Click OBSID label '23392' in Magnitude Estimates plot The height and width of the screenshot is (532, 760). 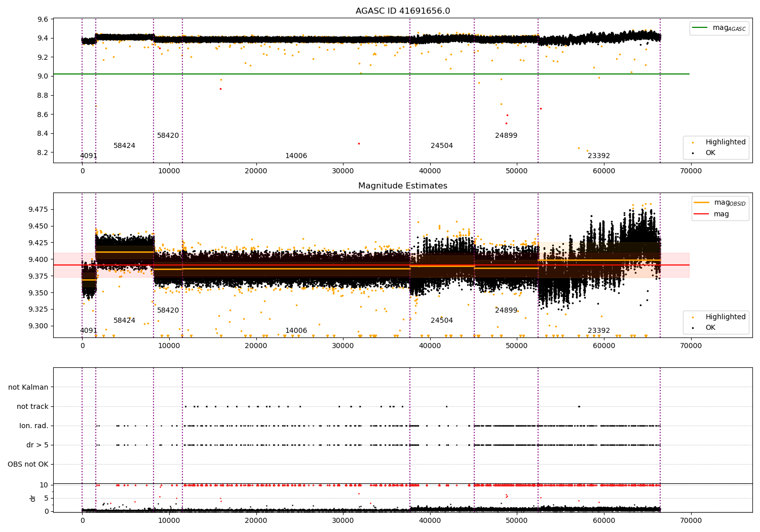(x=599, y=331)
